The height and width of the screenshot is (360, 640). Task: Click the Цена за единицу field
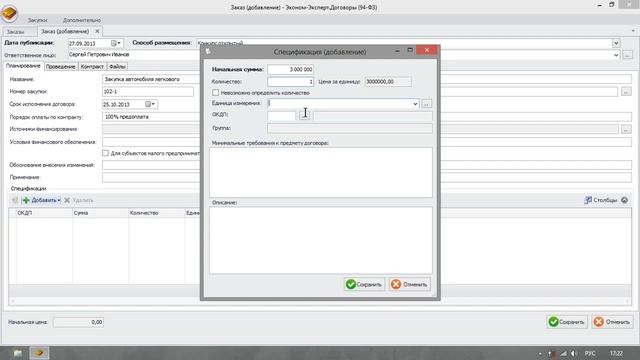(388, 82)
